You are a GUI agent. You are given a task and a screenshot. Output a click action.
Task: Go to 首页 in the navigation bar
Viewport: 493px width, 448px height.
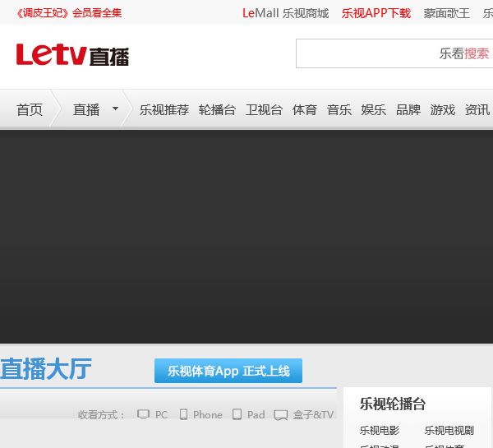pyautogui.click(x=30, y=110)
